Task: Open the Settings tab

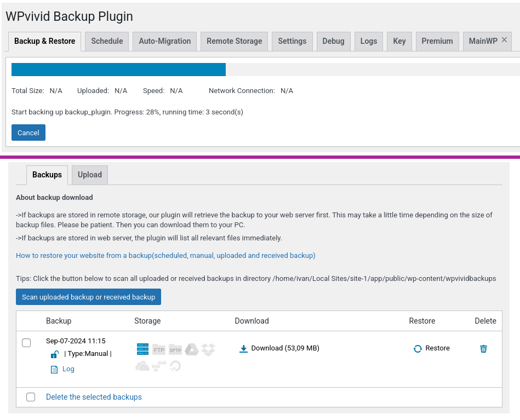Action: point(292,42)
